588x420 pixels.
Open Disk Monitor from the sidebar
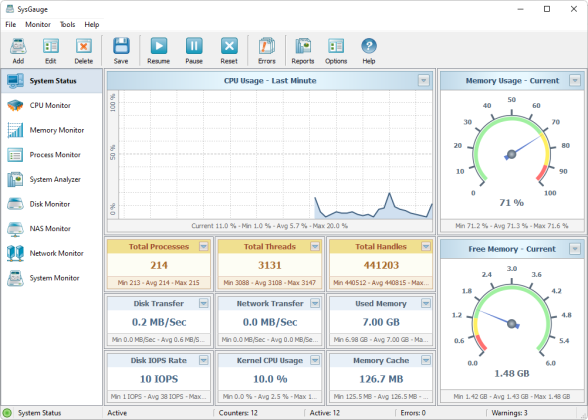(51, 204)
